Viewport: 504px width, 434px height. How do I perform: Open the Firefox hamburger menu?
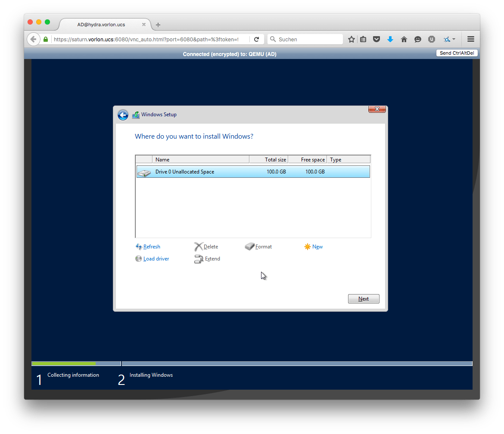tap(471, 39)
